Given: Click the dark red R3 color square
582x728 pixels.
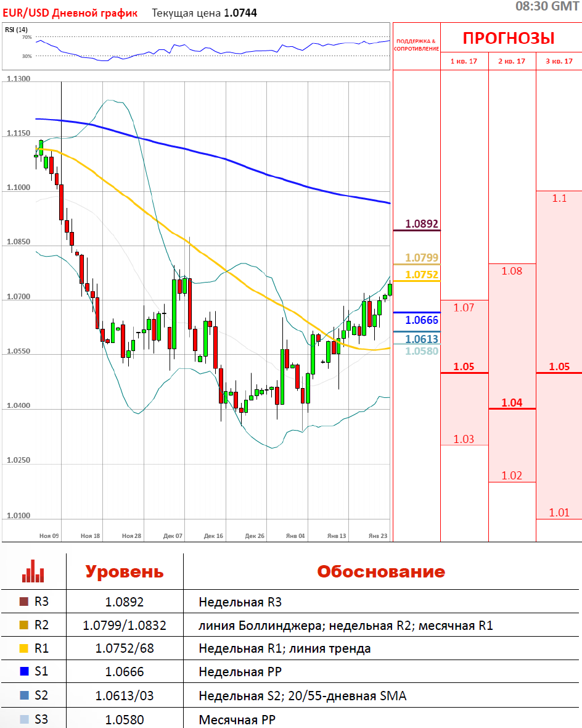Looking at the screenshot, I should 24,602.
